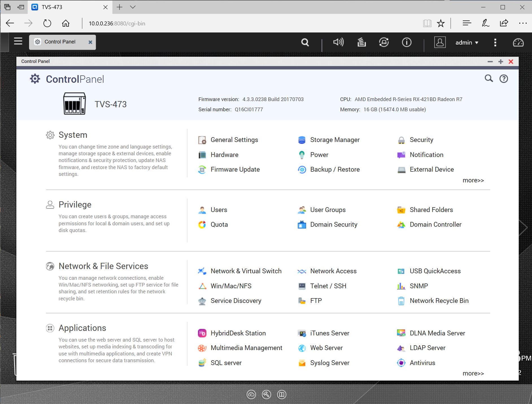Screen dimensions: 532x404
Task: Open the dashboard gauge icon
Action: [518, 42]
